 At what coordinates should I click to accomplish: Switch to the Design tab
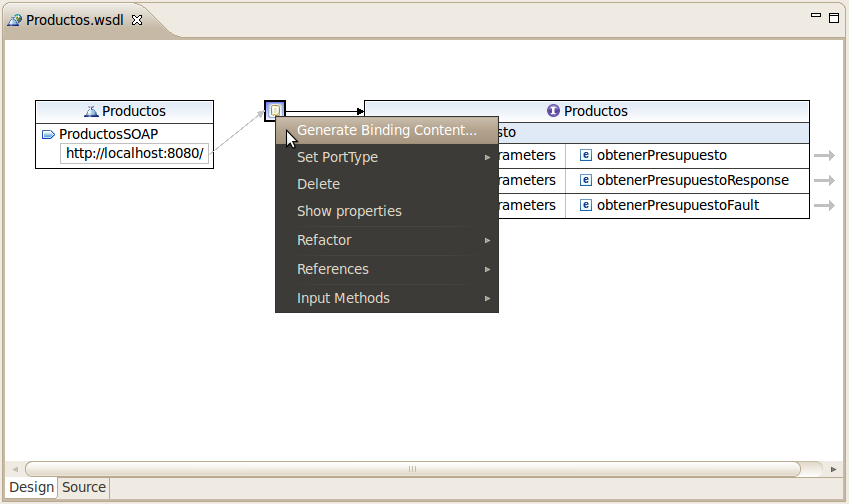(x=31, y=487)
